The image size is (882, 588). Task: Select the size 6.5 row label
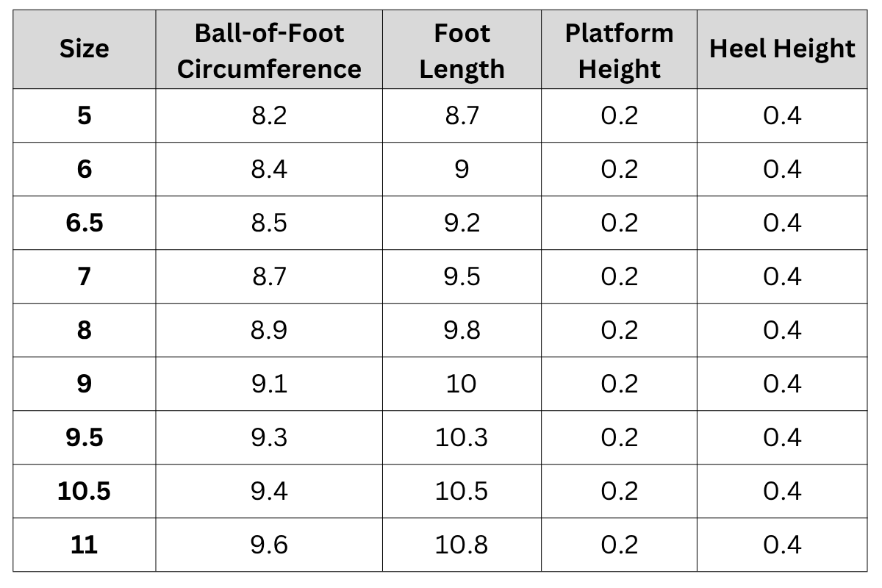(x=84, y=223)
